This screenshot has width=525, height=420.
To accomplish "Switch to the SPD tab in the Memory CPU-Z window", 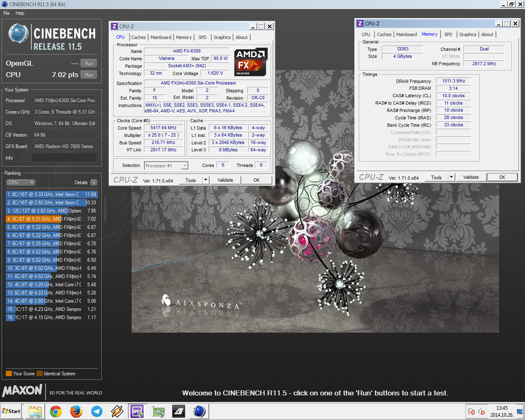I will 448,34.
